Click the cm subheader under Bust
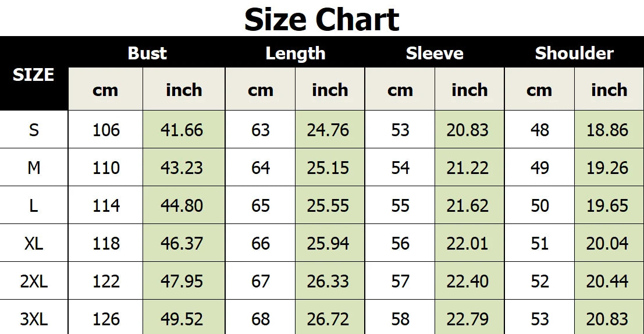 [x=105, y=90]
